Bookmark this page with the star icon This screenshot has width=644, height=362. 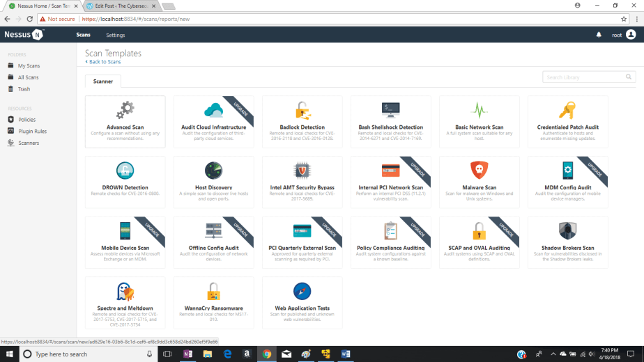point(623,19)
